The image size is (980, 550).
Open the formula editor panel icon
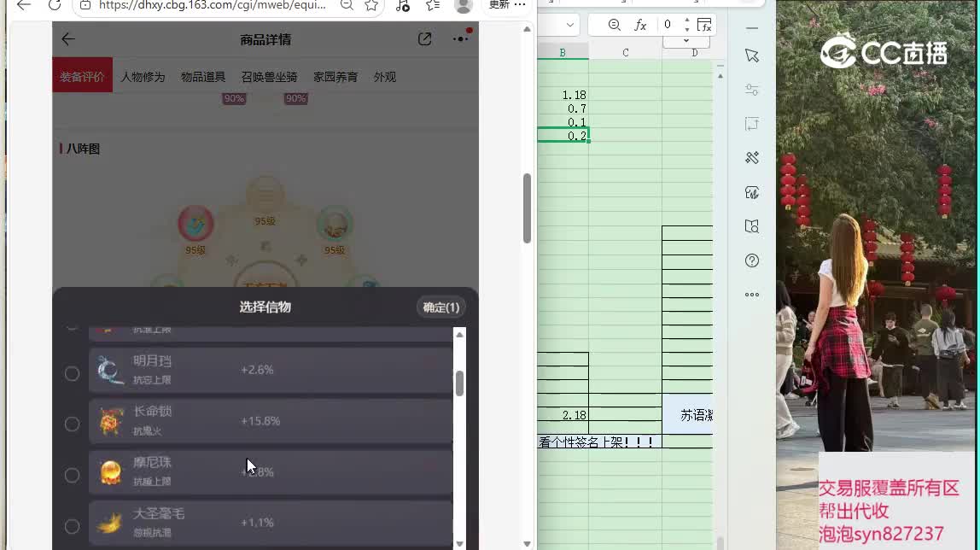[704, 25]
